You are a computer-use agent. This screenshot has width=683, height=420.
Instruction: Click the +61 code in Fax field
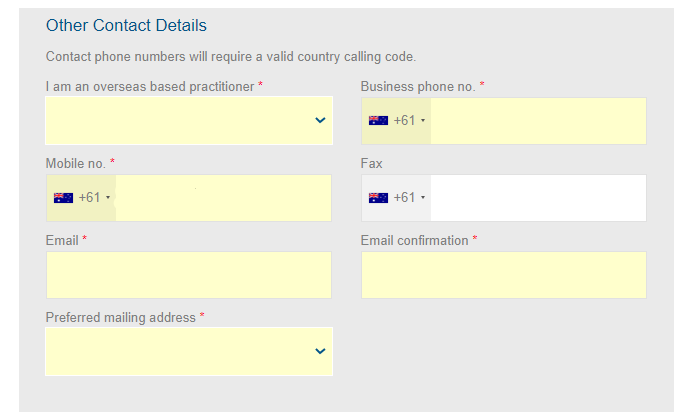pos(404,198)
